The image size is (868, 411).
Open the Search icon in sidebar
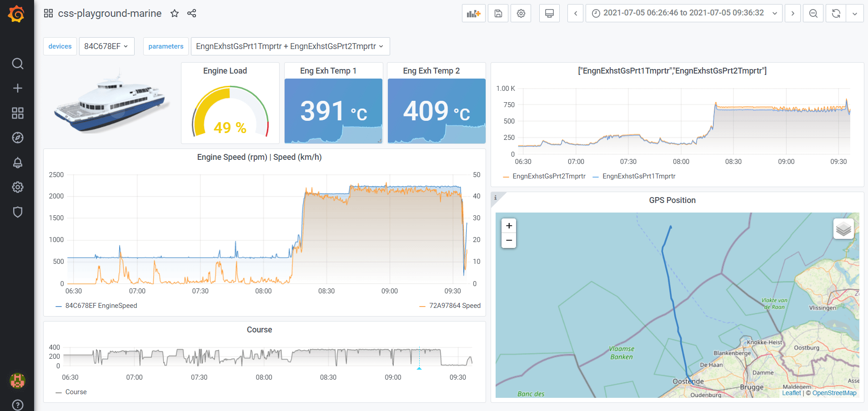click(x=17, y=64)
